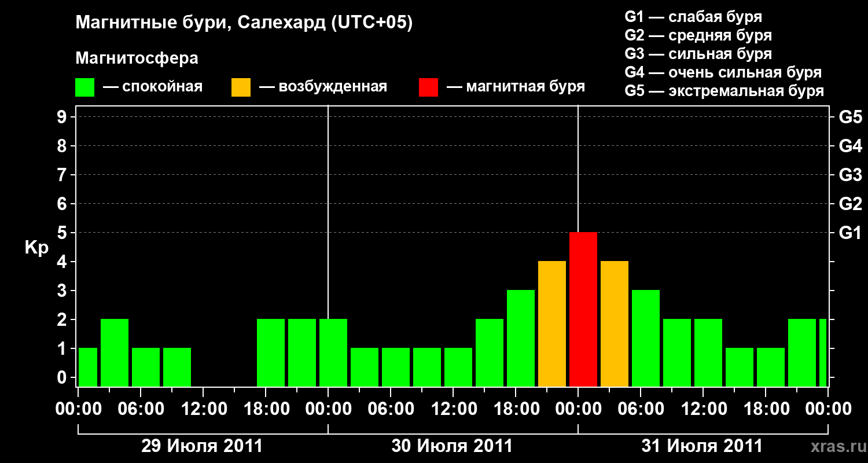This screenshot has width=868, height=463.
Task: Click the red "магнитная буря" legend swatch
Action: [428, 87]
